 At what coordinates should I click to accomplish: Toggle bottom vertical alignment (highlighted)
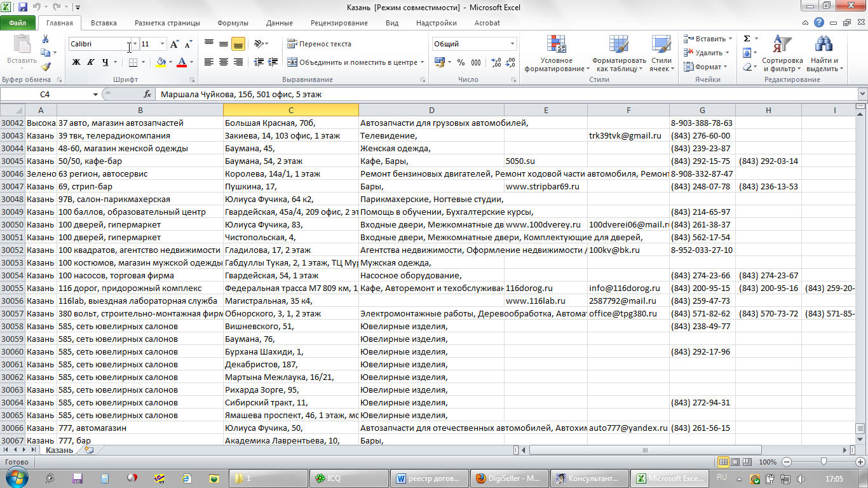[238, 44]
